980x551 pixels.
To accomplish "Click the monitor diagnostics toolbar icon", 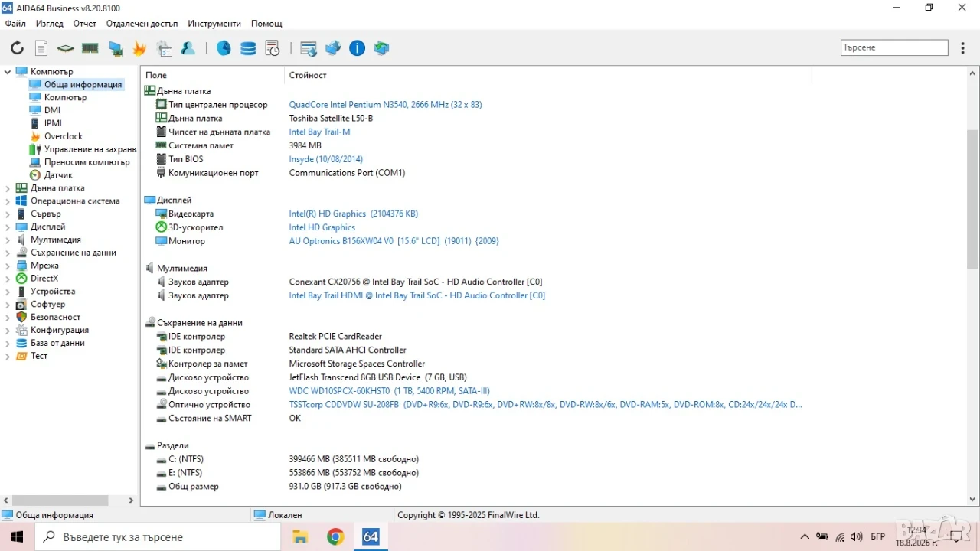I will (x=115, y=48).
